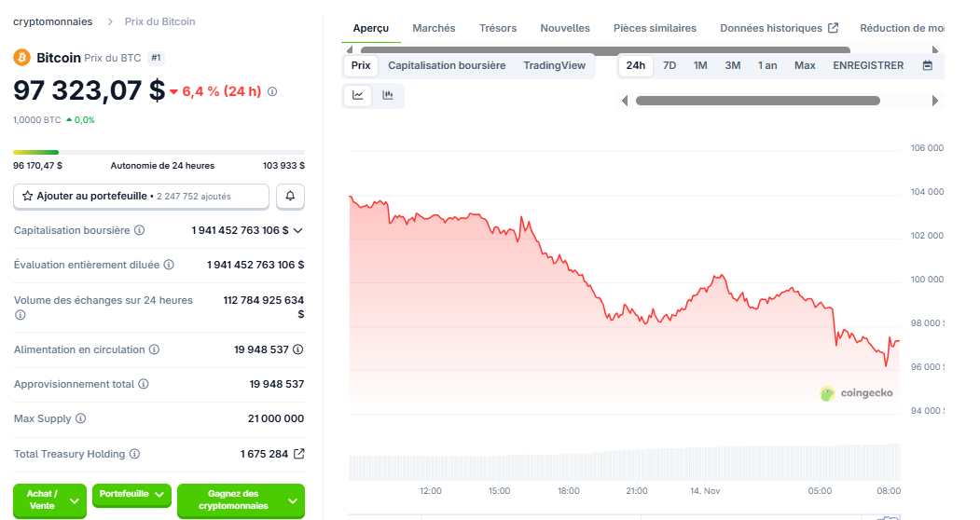Click info icon next to Alimentation en circulation label
Screen dimensions: 980x520
click(x=154, y=349)
